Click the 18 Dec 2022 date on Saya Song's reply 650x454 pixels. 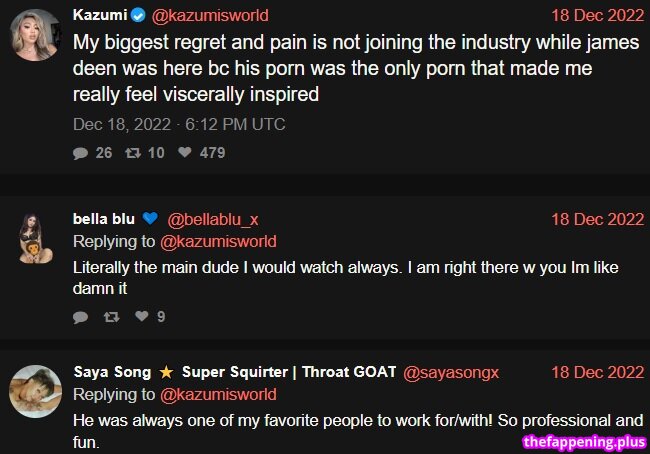pos(598,372)
